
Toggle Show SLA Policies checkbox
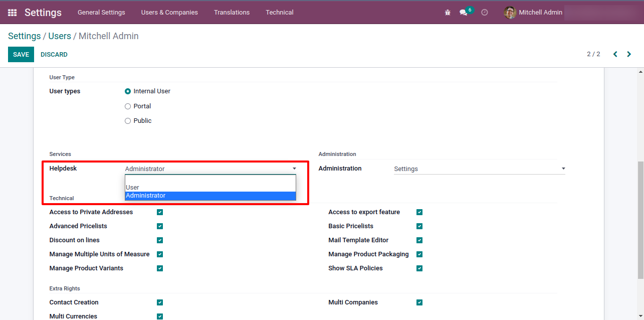(419, 268)
